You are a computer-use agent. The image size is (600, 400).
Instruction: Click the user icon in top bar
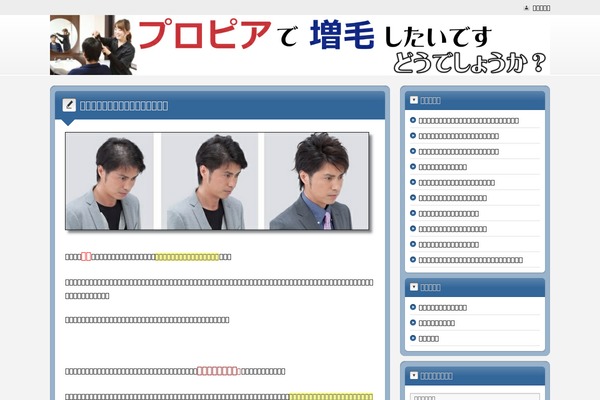(527, 8)
